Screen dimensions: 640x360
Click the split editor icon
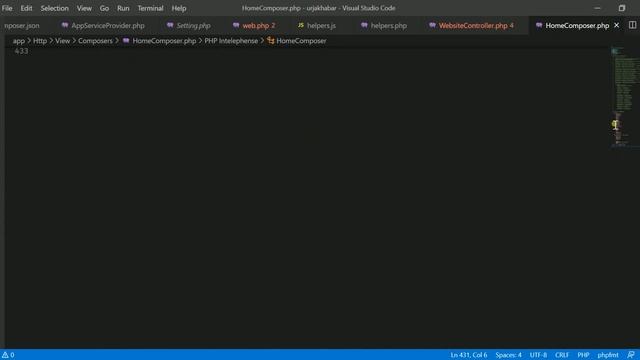tap(632, 25)
